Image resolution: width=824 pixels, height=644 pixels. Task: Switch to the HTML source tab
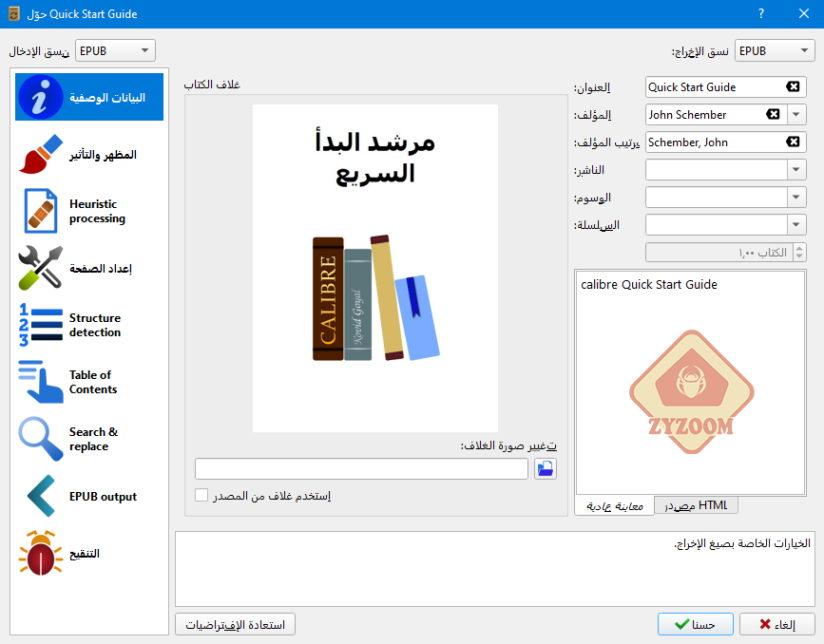(x=697, y=505)
